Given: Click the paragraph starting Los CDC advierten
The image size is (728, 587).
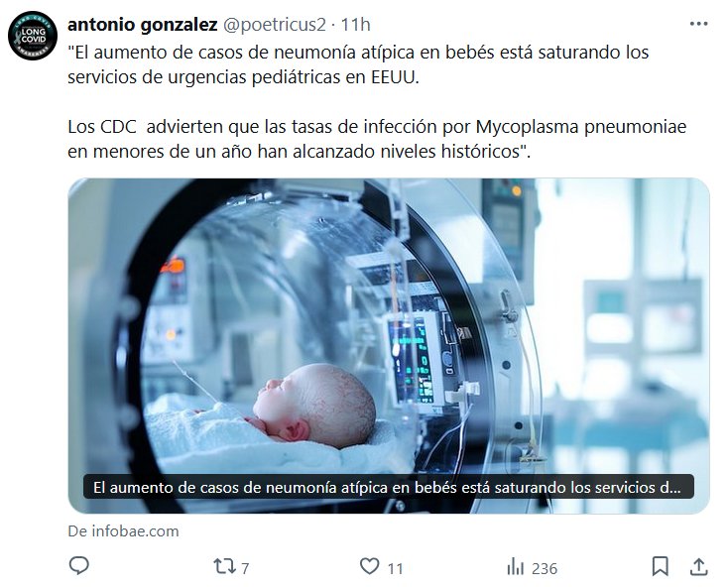Looking at the screenshot, I should click(x=377, y=139).
